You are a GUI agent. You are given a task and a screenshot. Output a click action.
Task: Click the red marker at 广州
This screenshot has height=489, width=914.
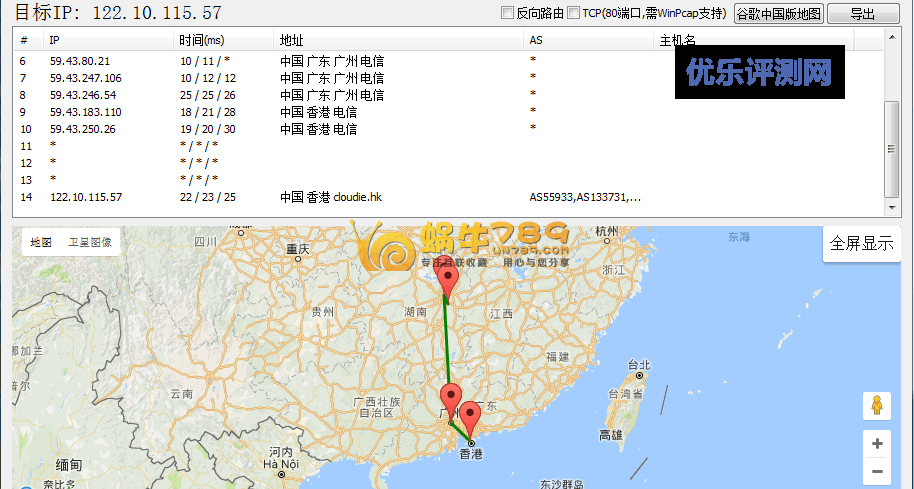click(451, 401)
